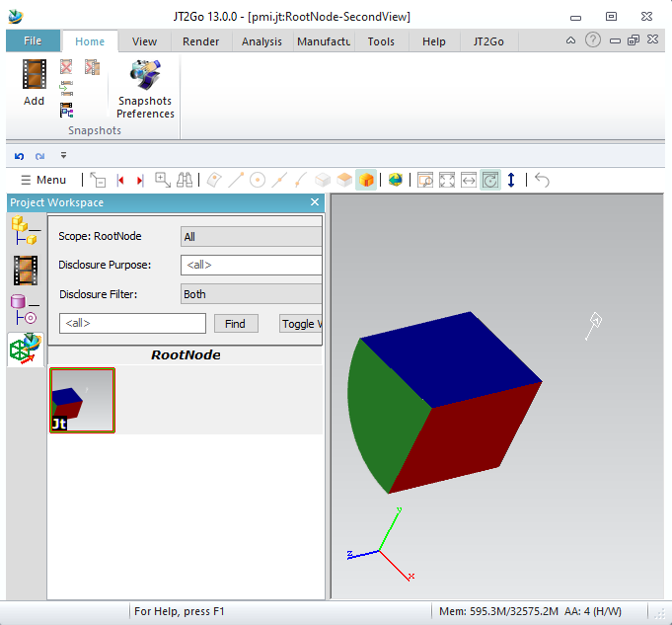Click the undo arrow in the quick access bar
Image resolution: width=672 pixels, height=625 pixels.
coord(19,156)
